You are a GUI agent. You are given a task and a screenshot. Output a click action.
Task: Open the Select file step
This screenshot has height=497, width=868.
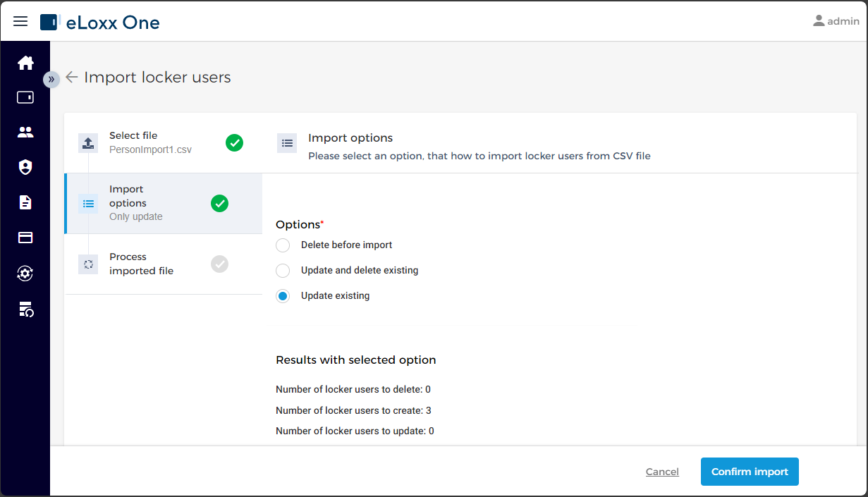tap(163, 143)
